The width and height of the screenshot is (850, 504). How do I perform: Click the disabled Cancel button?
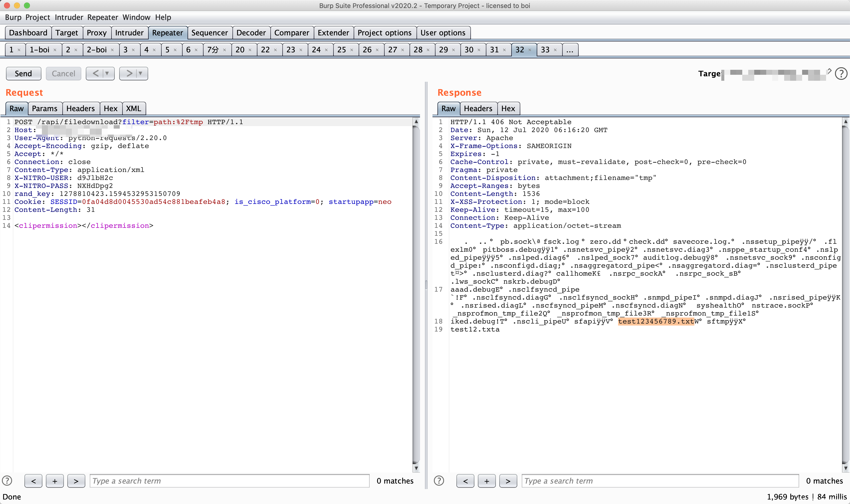pyautogui.click(x=63, y=73)
